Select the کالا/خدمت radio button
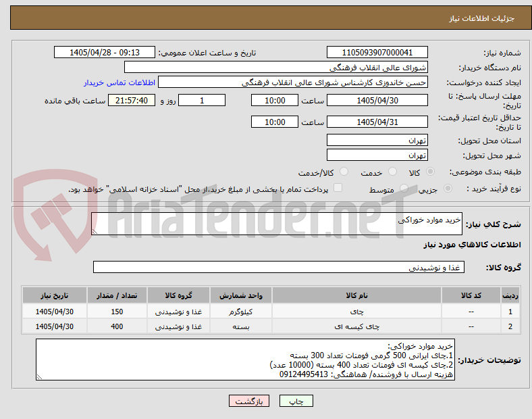 [344, 172]
